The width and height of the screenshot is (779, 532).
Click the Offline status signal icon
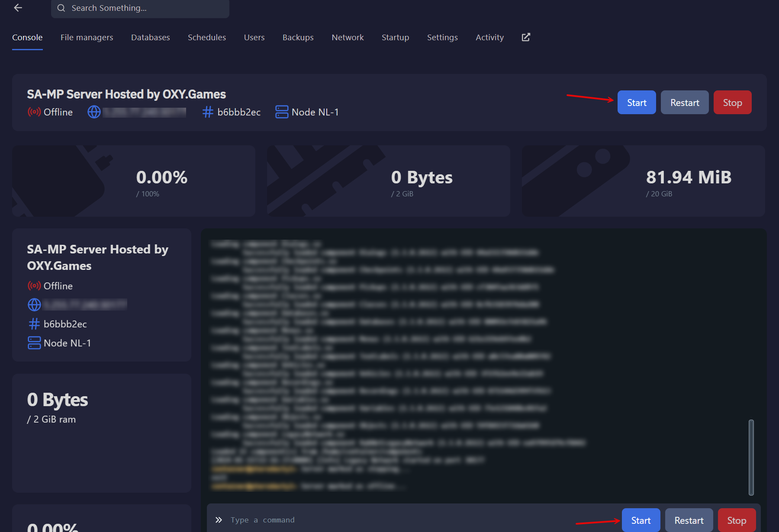pyautogui.click(x=34, y=112)
